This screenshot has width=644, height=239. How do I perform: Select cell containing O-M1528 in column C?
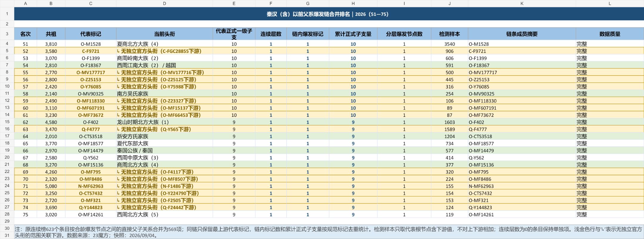pos(91,44)
